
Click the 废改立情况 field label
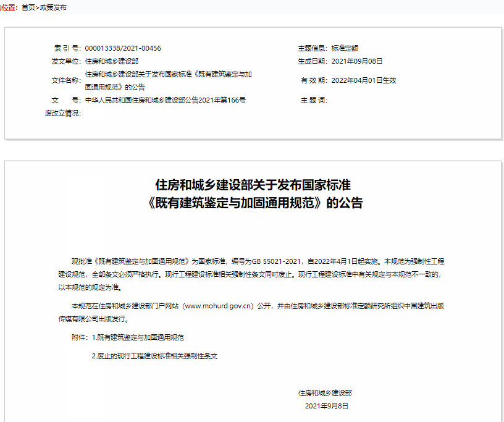(63, 113)
